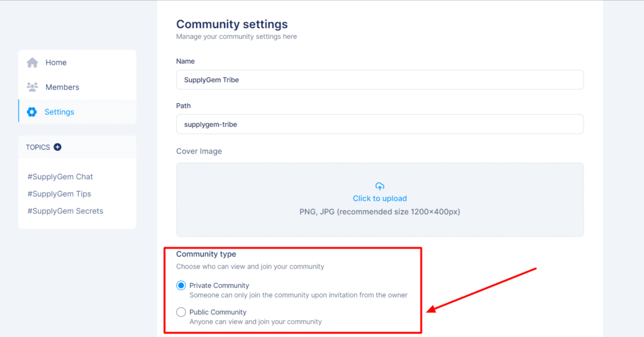Focus the community Name field
The width and height of the screenshot is (644, 337).
(x=380, y=80)
